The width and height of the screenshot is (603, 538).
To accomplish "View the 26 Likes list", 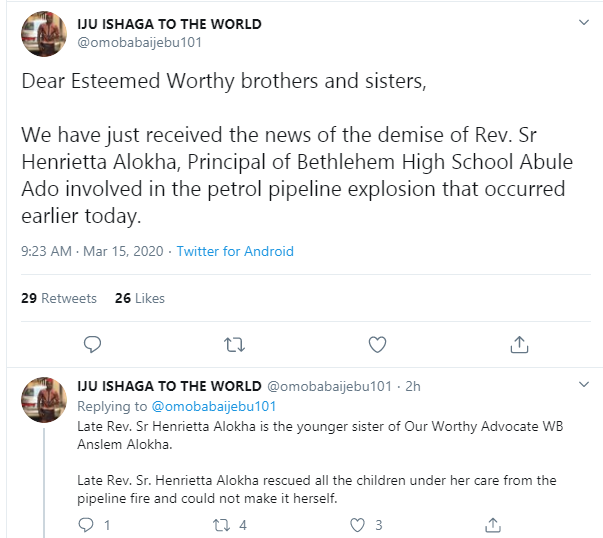I will pos(139,298).
